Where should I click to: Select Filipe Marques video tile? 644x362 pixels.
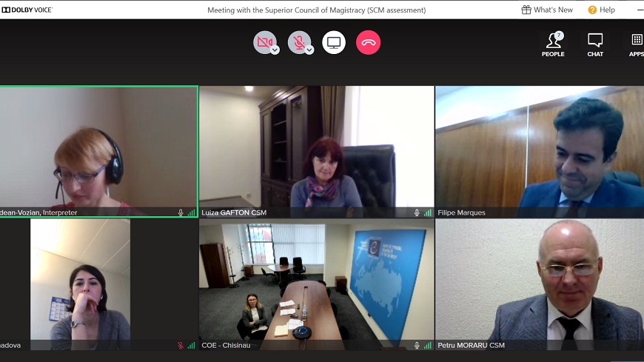coord(540,151)
